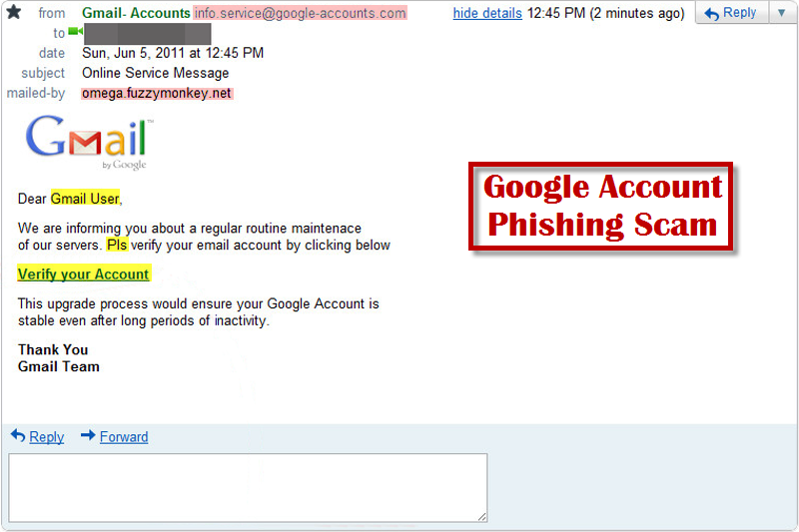Click the timestamp 12:45 PM (2 minutes ago)
The image size is (799, 532).
(x=606, y=13)
